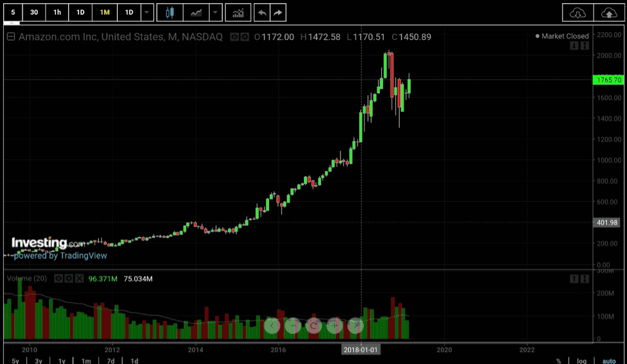Screen dimensions: 627x364
Task: Switch to the 1M interval tab
Action: (104, 12)
